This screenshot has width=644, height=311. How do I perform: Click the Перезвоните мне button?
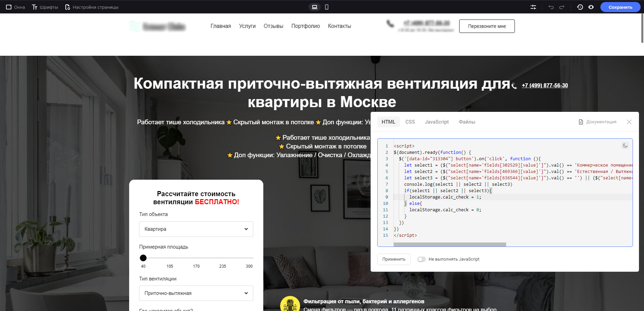tap(487, 26)
